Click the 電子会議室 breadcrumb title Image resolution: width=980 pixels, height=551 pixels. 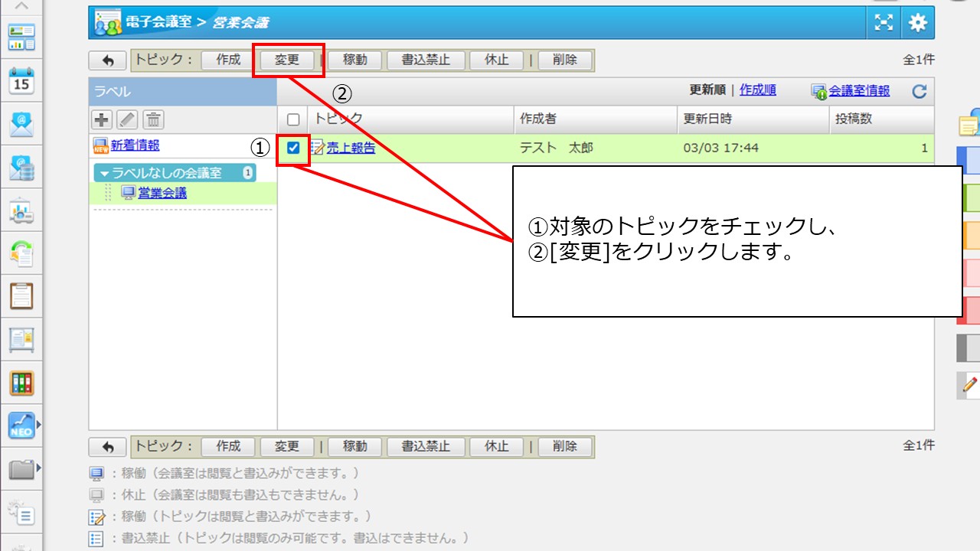(159, 22)
